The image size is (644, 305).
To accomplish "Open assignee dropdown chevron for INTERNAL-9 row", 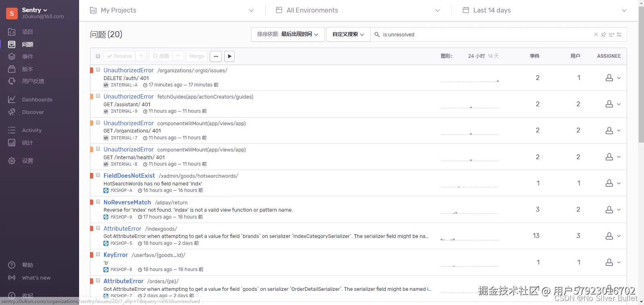I will [x=619, y=104].
